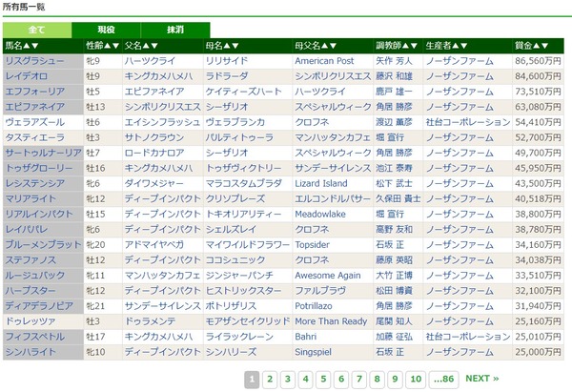
Task: Click NEXT » pagination link
Action: coord(481,379)
